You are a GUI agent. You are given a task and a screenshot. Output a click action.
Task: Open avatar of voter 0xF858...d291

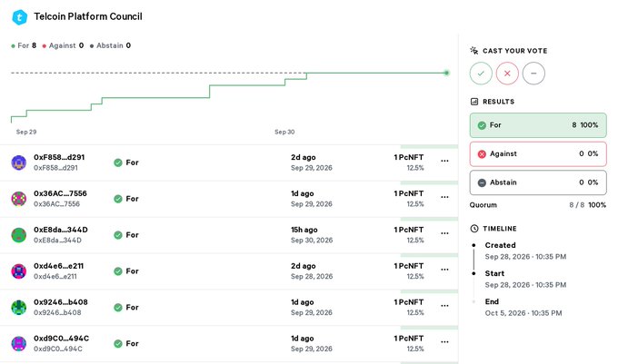[x=18, y=162]
